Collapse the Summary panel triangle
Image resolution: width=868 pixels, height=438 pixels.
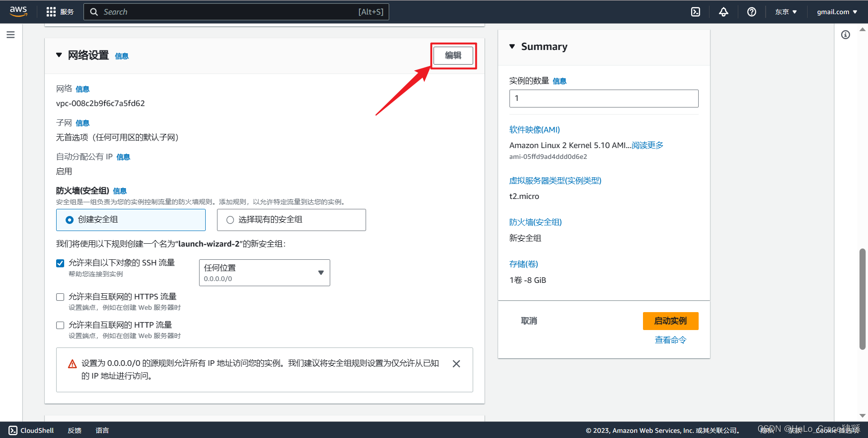pyautogui.click(x=512, y=46)
